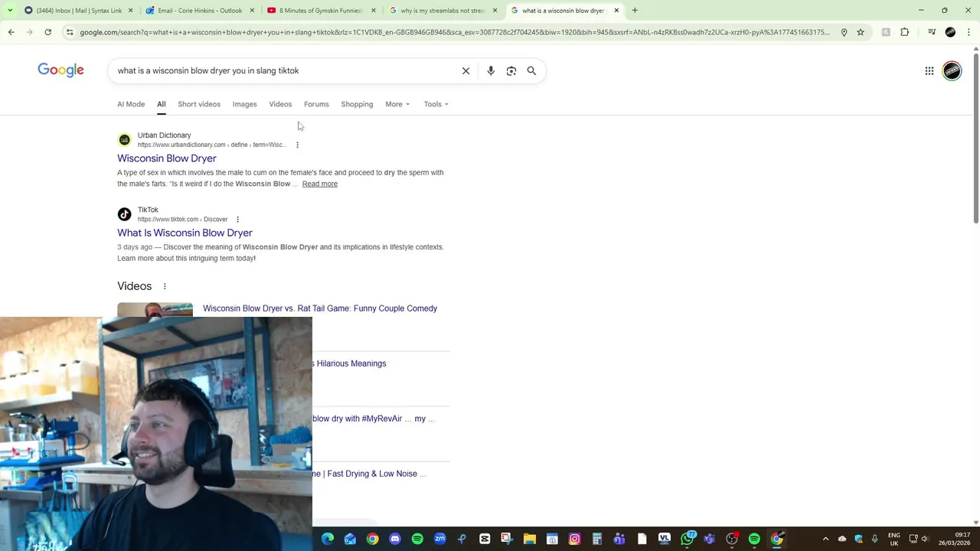This screenshot has width=980, height=551.
Task: Click Read more on the Urban Dictionary snippet
Action: pyautogui.click(x=320, y=184)
